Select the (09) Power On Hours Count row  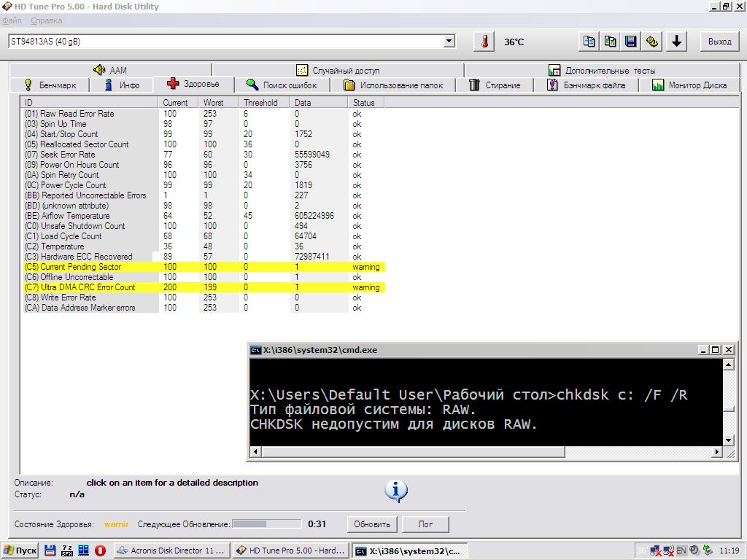tap(204, 165)
